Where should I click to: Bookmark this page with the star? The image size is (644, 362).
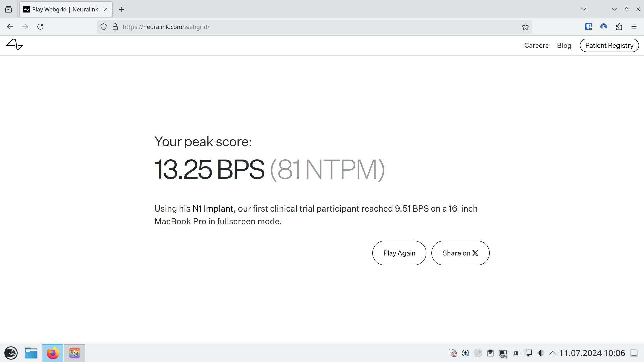coord(525,27)
